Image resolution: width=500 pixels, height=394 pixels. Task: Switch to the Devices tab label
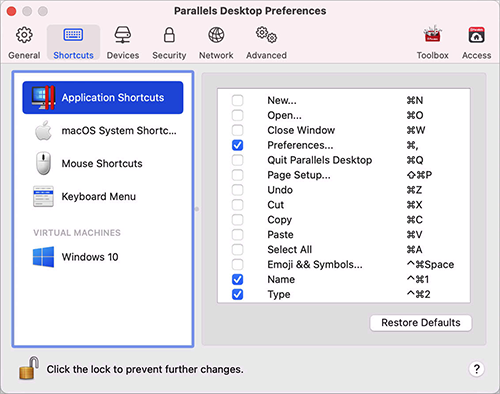tap(123, 55)
